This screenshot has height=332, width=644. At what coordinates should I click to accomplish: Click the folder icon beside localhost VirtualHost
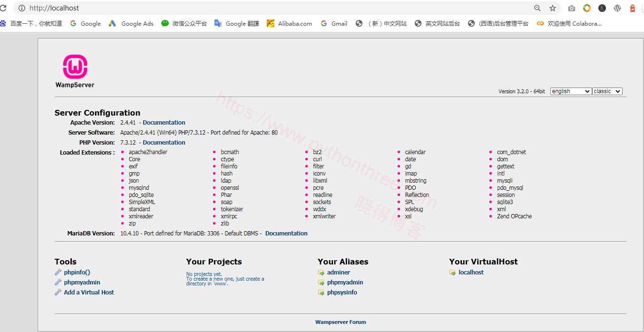click(452, 273)
